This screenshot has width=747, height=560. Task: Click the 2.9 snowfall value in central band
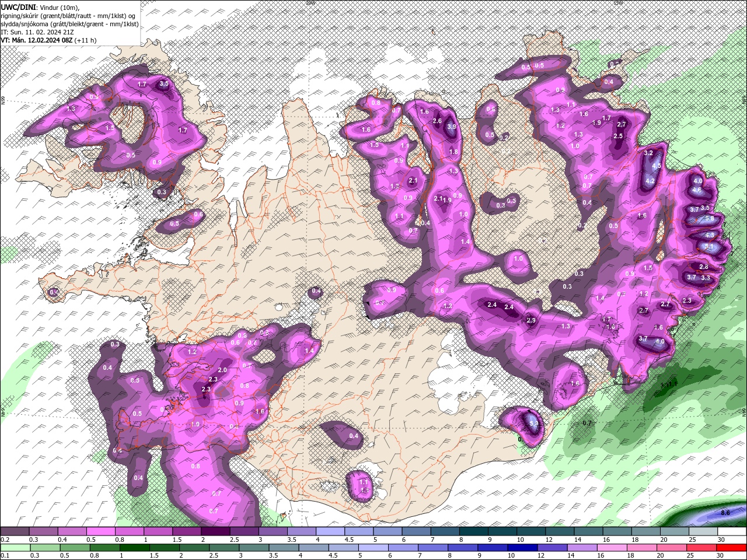pos(531,320)
